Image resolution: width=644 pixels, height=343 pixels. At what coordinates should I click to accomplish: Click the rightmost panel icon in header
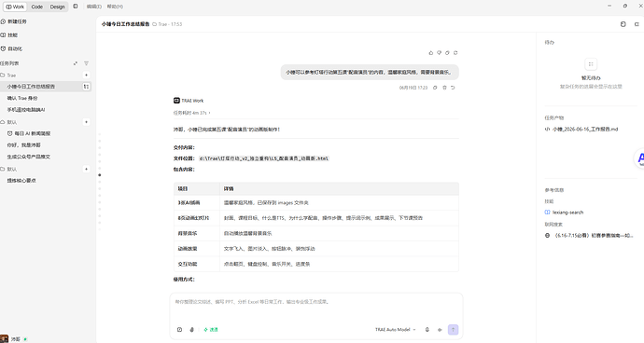pyautogui.click(x=637, y=24)
